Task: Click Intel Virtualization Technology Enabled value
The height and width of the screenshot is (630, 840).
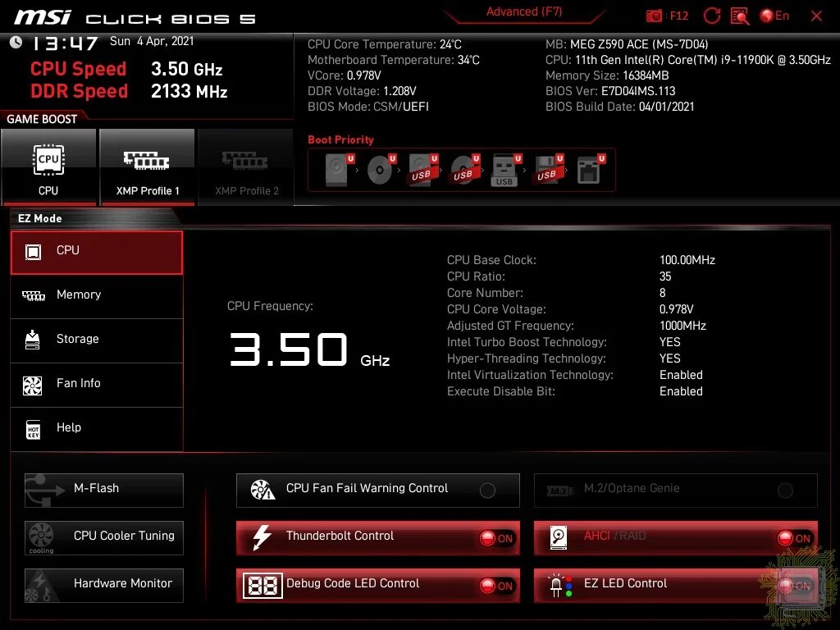Action: (681, 376)
